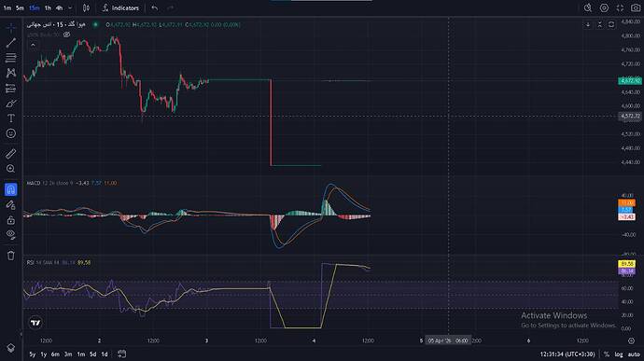Set date range to 6m
The height and width of the screenshot is (361, 644).
click(55, 354)
